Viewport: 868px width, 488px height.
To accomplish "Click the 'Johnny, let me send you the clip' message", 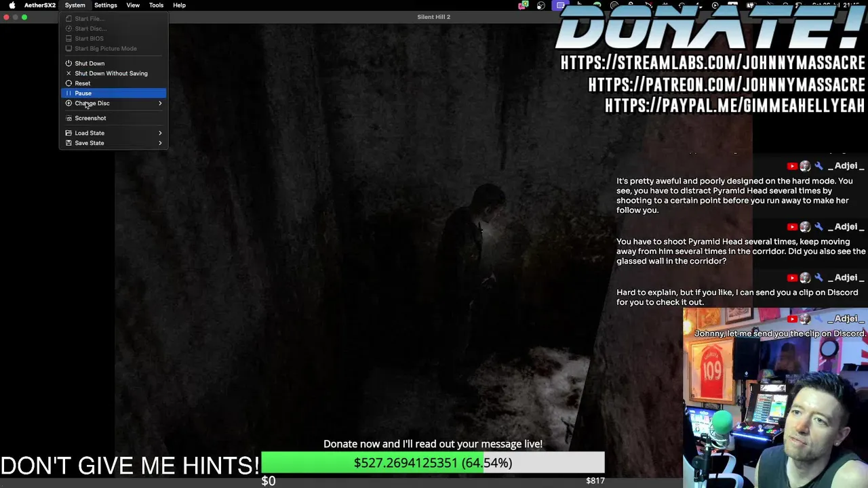I will click(780, 333).
